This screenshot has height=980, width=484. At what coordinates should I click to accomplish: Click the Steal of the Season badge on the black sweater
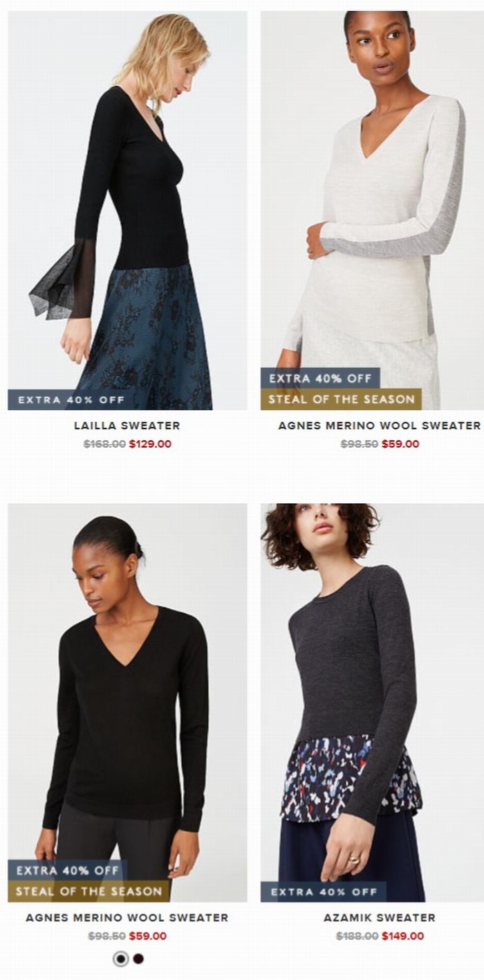tap(89, 891)
